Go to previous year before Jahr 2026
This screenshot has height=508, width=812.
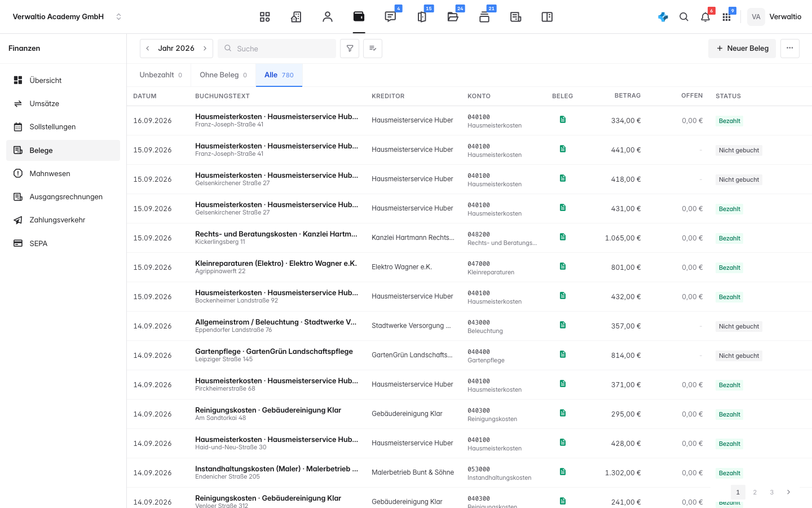(148, 49)
